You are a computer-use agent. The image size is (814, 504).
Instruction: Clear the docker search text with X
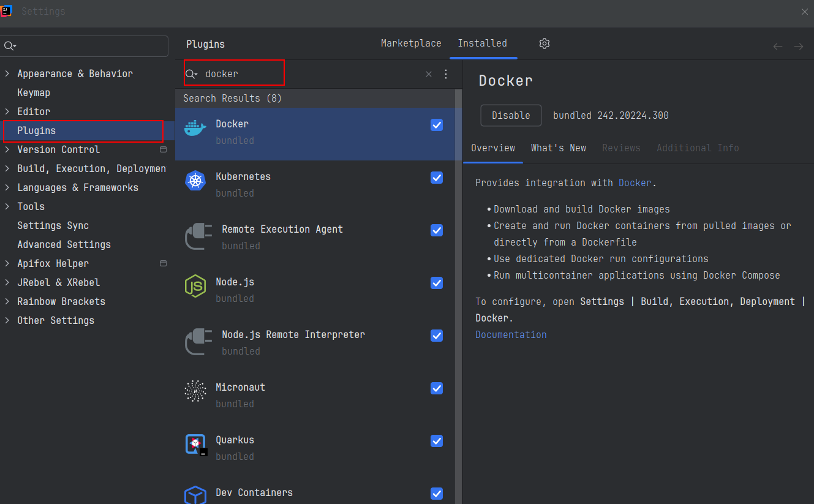[x=429, y=74]
